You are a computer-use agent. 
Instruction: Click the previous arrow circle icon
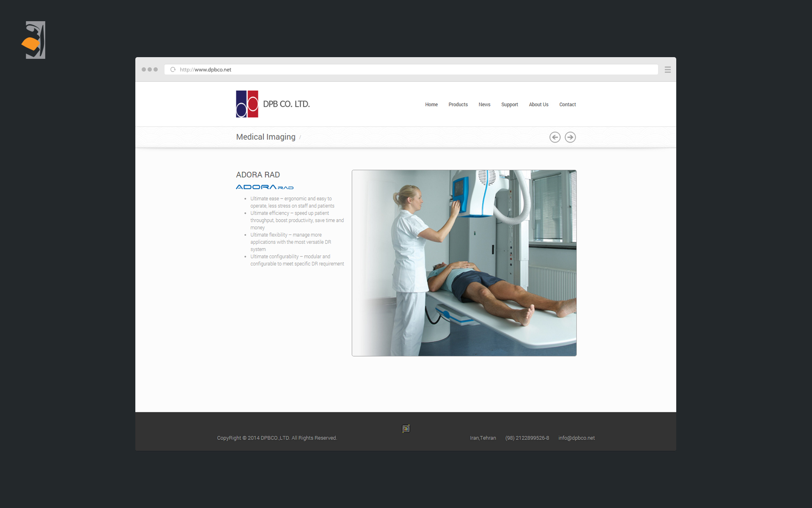(555, 137)
